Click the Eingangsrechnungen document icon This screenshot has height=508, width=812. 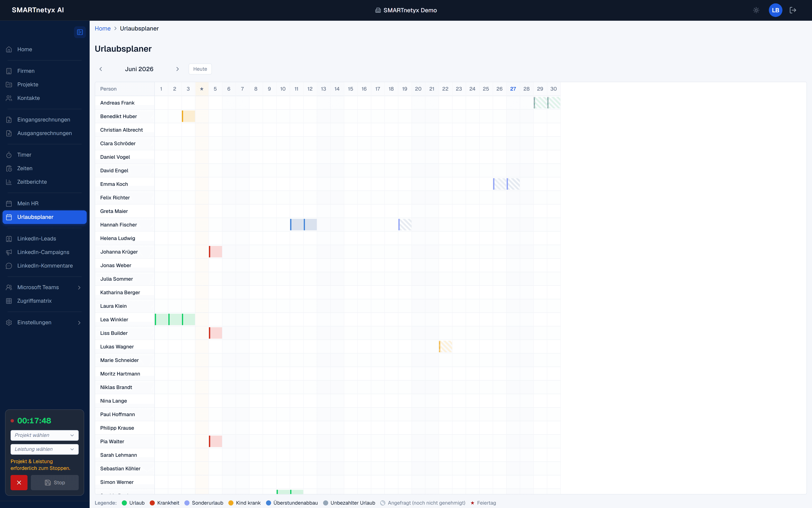point(9,120)
